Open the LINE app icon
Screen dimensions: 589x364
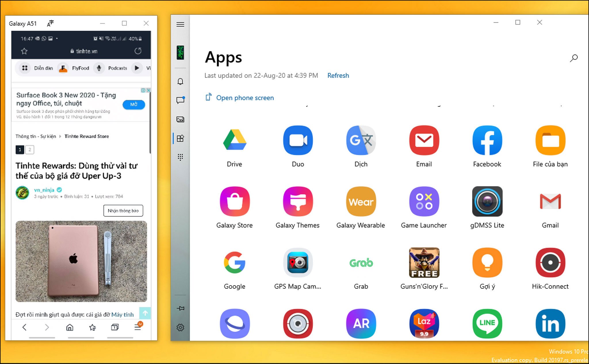coord(487,324)
